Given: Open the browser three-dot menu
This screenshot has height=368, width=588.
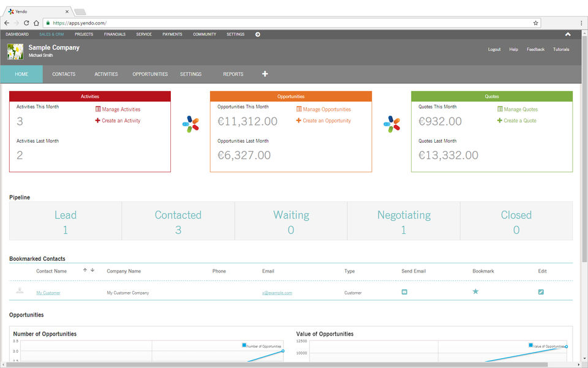Looking at the screenshot, I should pyautogui.click(x=581, y=23).
